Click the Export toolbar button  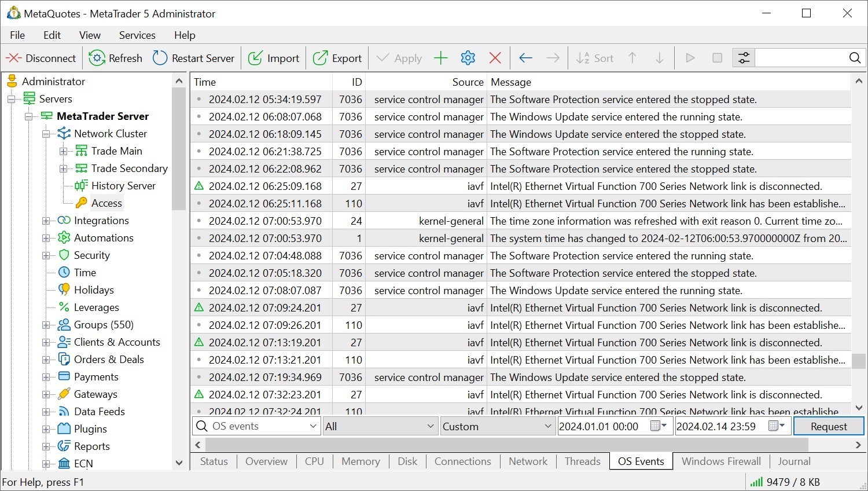pyautogui.click(x=337, y=58)
